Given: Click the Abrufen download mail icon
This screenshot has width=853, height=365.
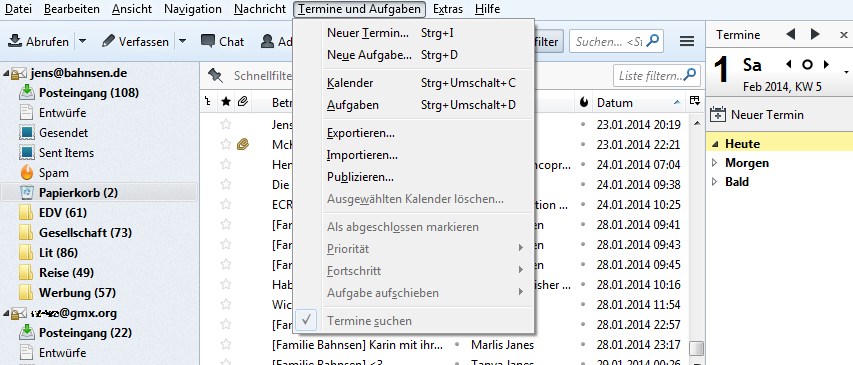Looking at the screenshot, I should tap(15, 41).
